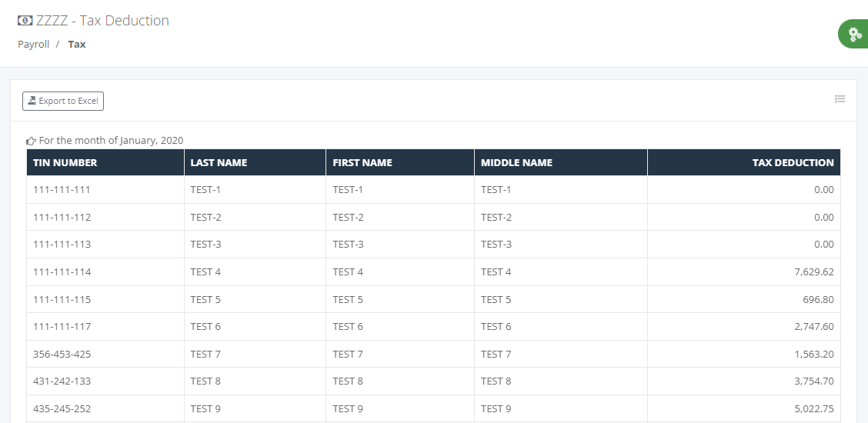Click last name TEST 8 cell
868x423 pixels.
pyautogui.click(x=255, y=381)
